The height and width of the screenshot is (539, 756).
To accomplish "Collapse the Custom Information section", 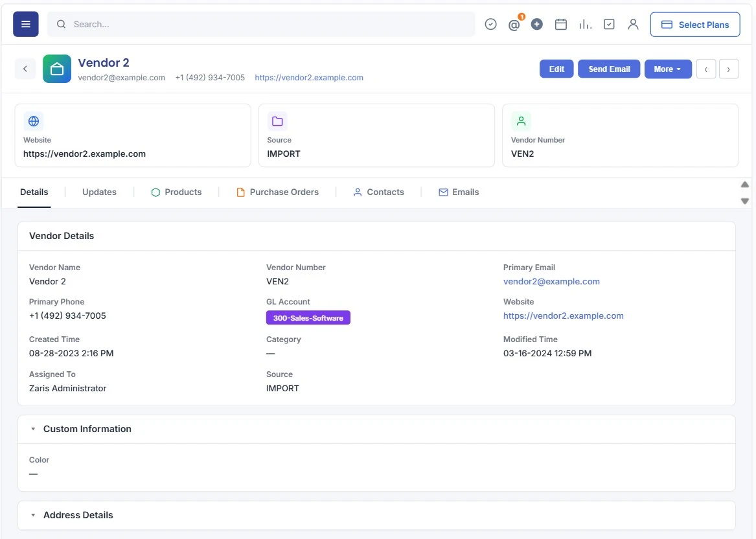I will click(33, 429).
